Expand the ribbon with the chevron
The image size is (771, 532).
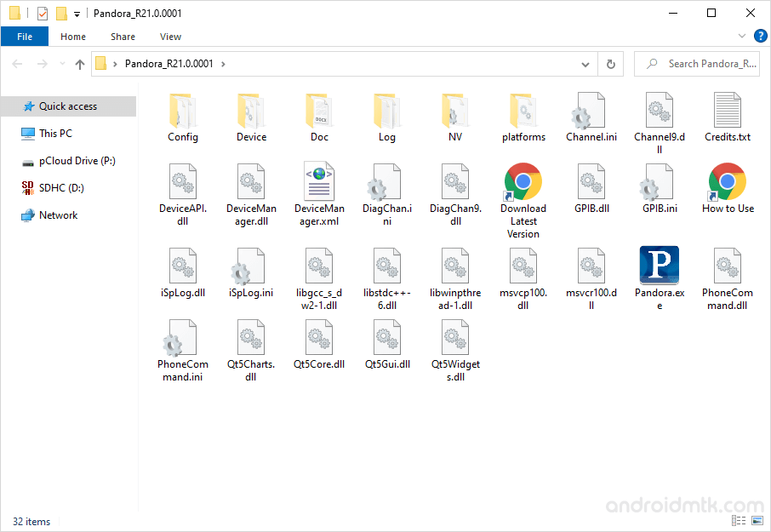742,36
